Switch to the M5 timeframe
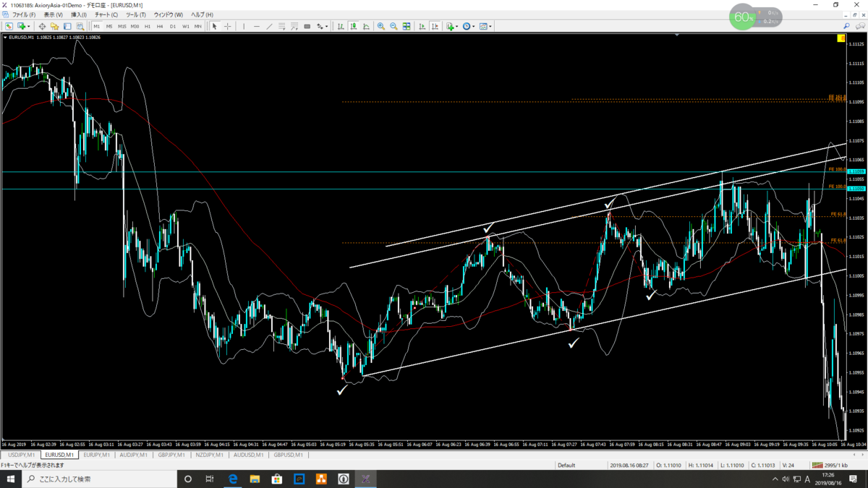 pos(109,26)
